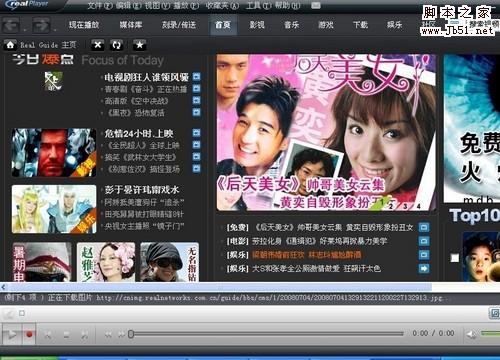Open the 《后天美女》 banner image
The width and height of the screenshot is (500, 360).
click(326, 132)
